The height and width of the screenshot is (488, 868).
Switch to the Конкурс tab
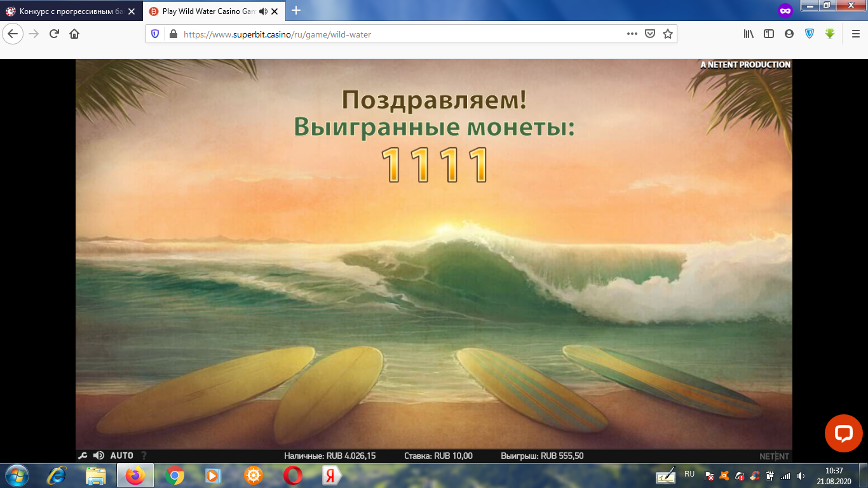point(64,11)
